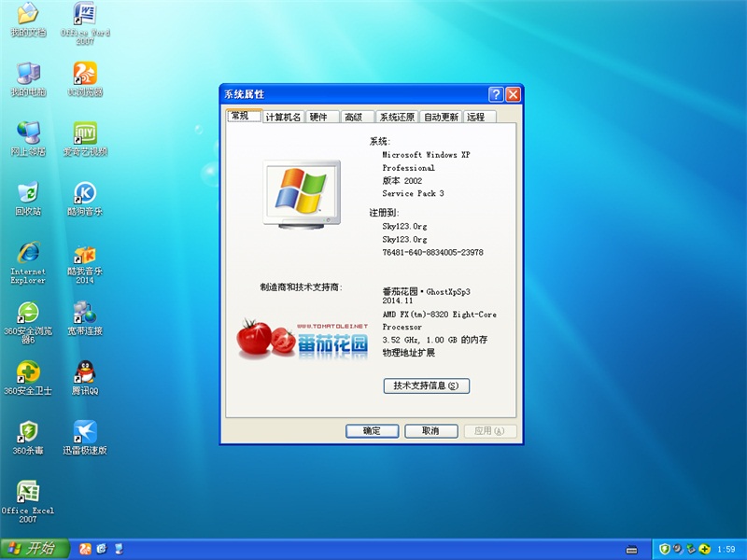This screenshot has width=747, height=560.
Task: Open the 酷狗音乐 desktop shortcut
Action: point(85,193)
